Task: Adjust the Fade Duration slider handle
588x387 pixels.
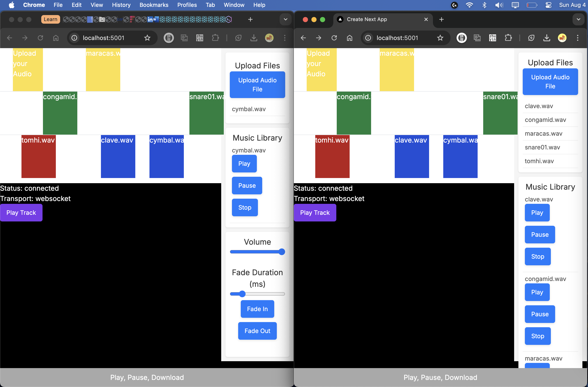Action: (242, 294)
